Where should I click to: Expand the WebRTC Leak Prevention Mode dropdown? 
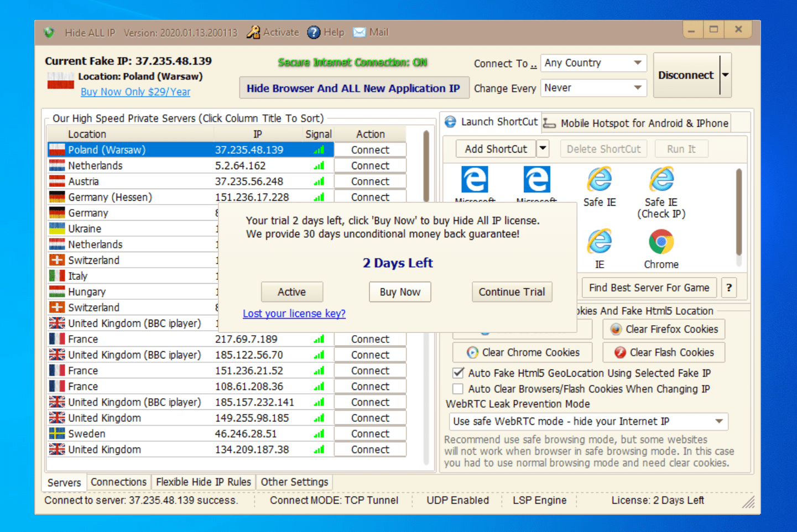tap(719, 421)
